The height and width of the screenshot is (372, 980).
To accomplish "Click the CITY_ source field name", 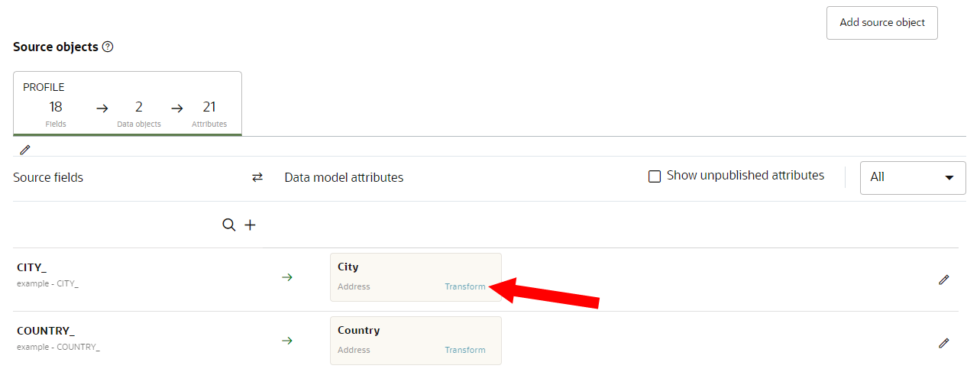I will point(32,267).
